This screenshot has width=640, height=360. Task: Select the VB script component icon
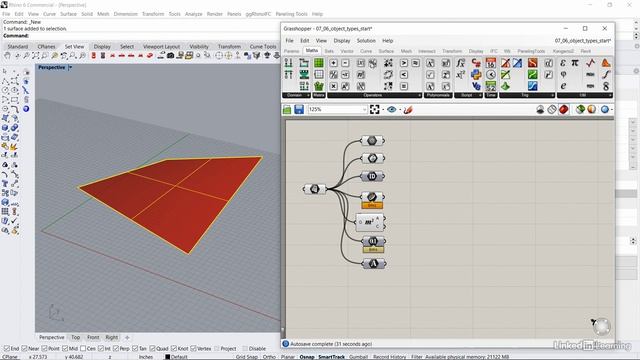pyautogui.click(x=476, y=86)
